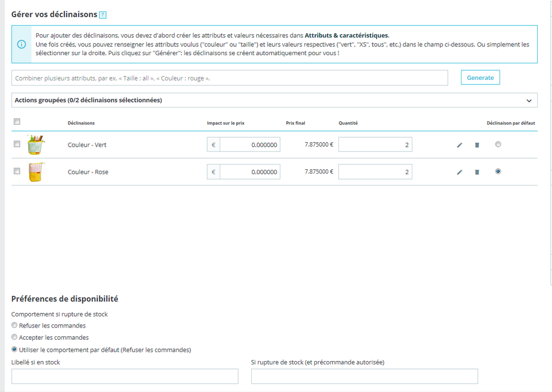Focus the Libellé si en stock field

pyautogui.click(x=125, y=376)
